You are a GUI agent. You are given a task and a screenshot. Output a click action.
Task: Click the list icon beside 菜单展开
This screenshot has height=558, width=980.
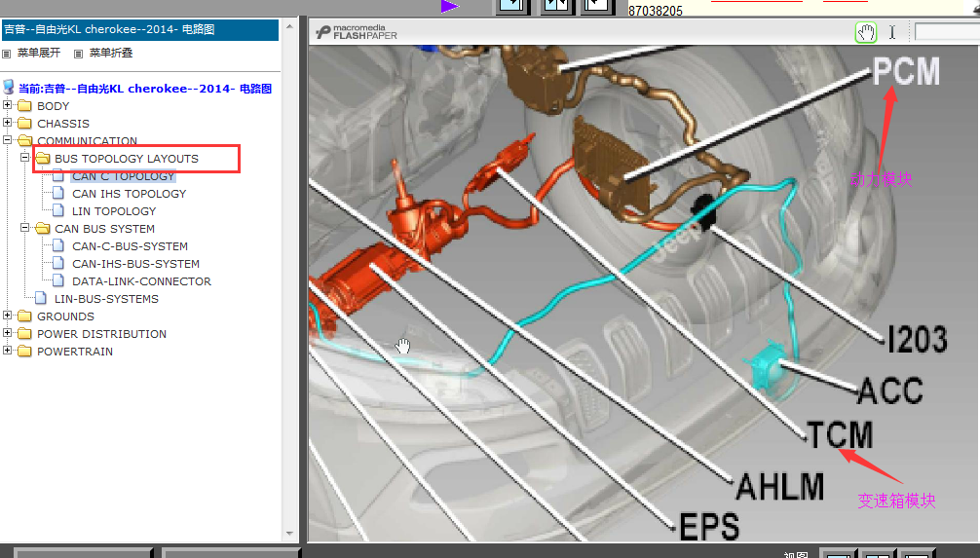6,54
